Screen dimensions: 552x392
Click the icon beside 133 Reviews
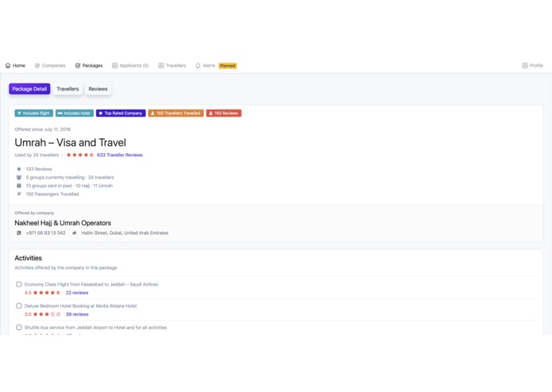point(19,169)
